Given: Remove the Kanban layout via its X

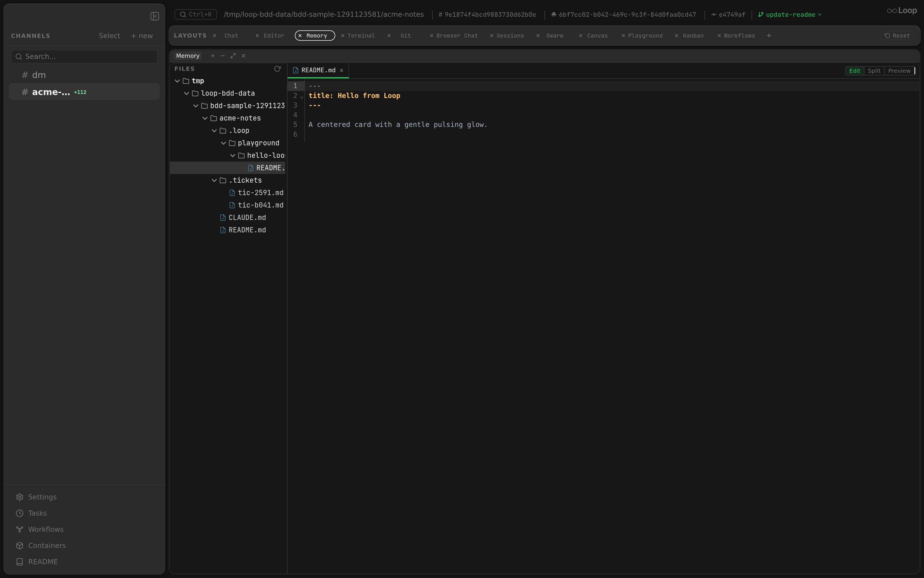Looking at the screenshot, I should point(677,36).
